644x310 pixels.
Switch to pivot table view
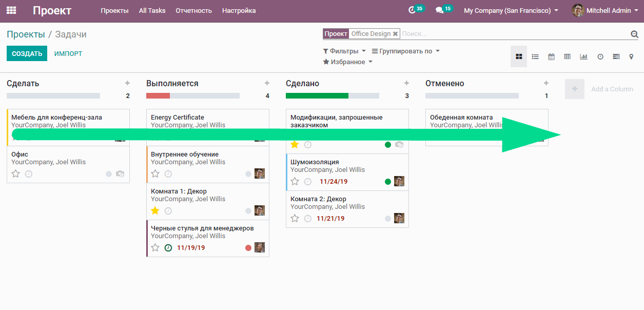(567, 56)
